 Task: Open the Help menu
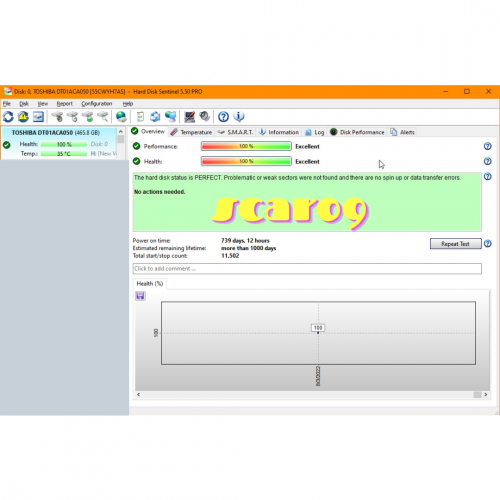[128, 104]
